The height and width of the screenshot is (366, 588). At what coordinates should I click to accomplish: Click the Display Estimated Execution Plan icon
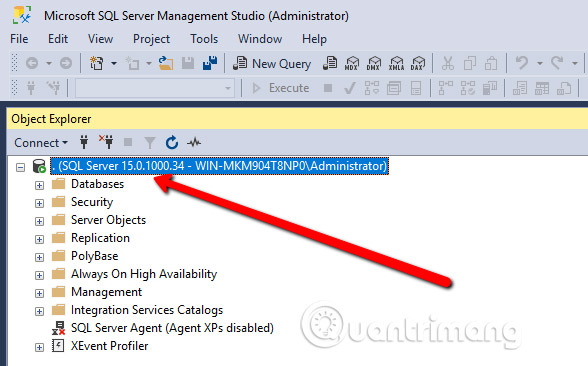372,88
